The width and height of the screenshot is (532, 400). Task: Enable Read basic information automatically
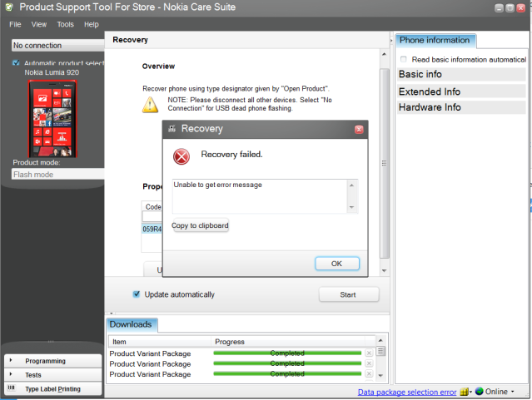pos(404,59)
